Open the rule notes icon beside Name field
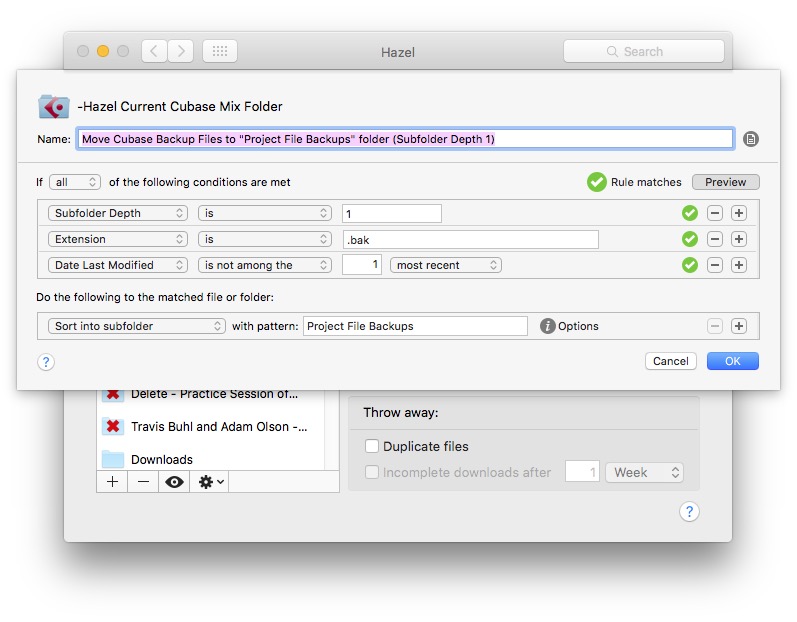This screenshot has width=797, height=622. 751,139
